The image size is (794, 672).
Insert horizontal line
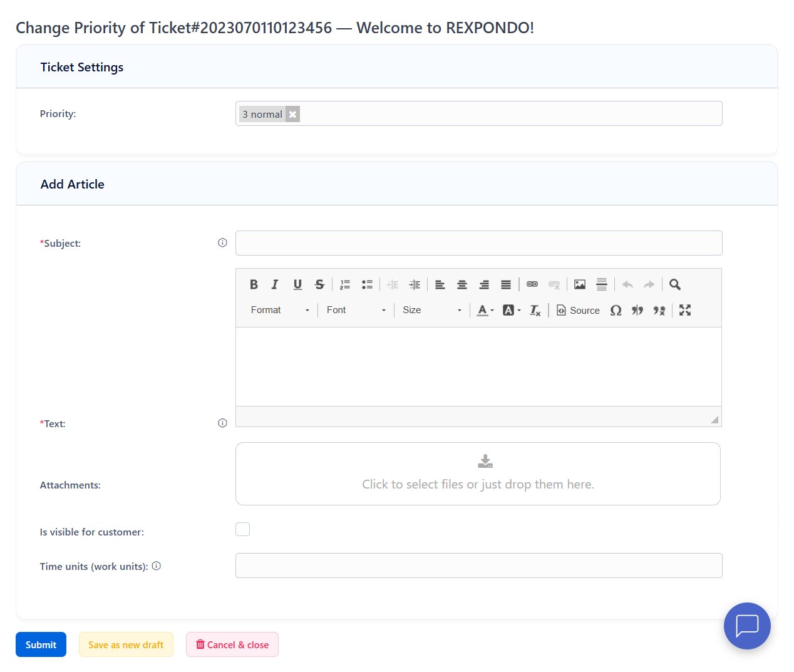tap(602, 284)
